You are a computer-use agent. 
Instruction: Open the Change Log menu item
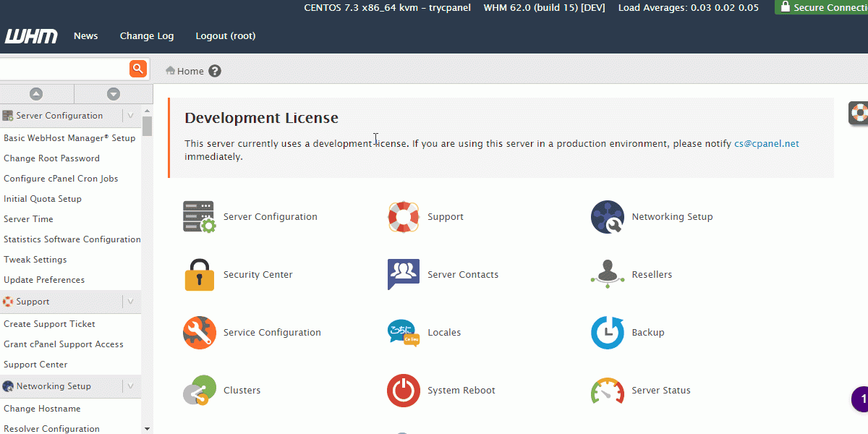point(147,36)
